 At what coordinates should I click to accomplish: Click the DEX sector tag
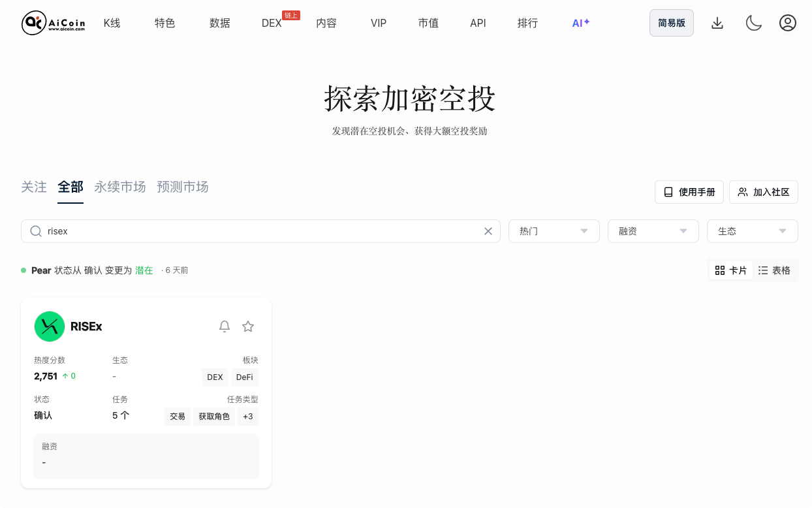pos(215,377)
